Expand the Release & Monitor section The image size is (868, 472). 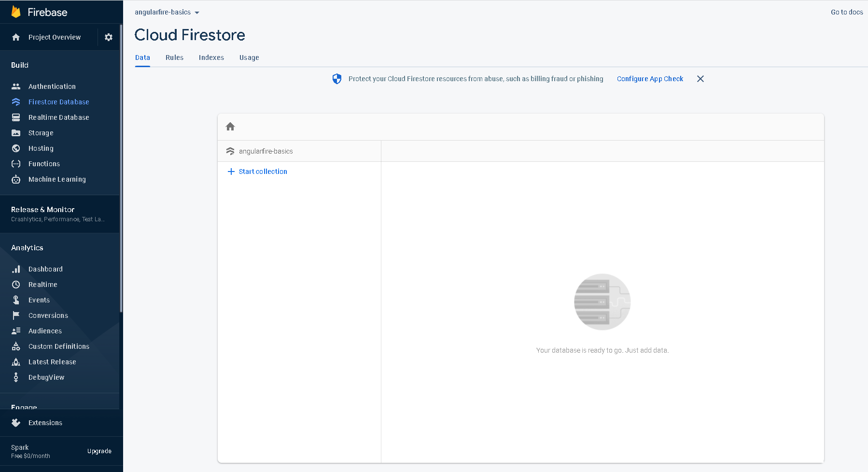60,214
